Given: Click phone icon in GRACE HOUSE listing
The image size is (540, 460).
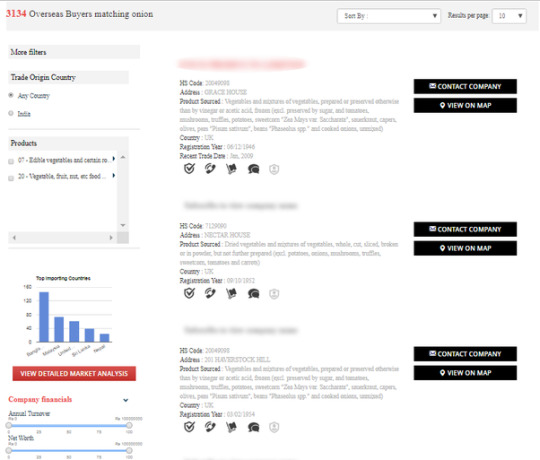Looking at the screenshot, I should [210, 169].
